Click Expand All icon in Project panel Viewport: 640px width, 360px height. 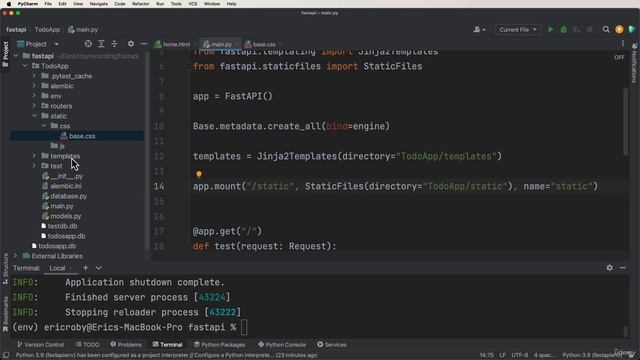(101, 44)
